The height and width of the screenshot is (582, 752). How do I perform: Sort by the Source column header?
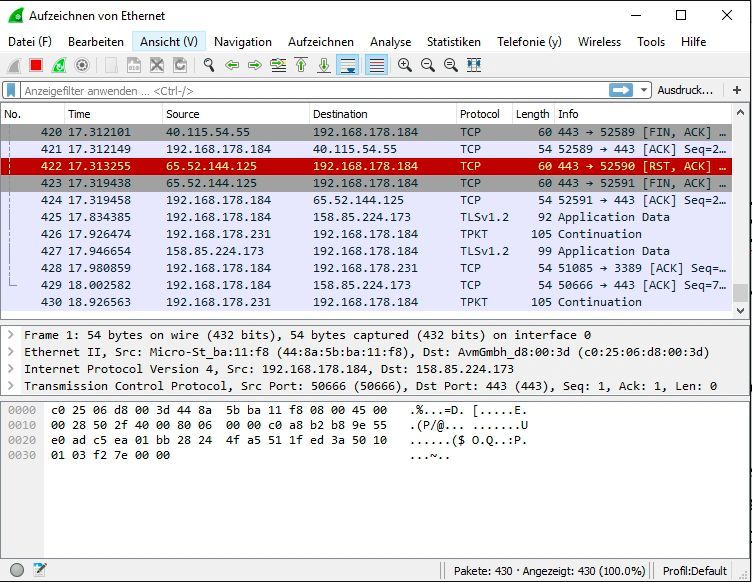coord(236,114)
